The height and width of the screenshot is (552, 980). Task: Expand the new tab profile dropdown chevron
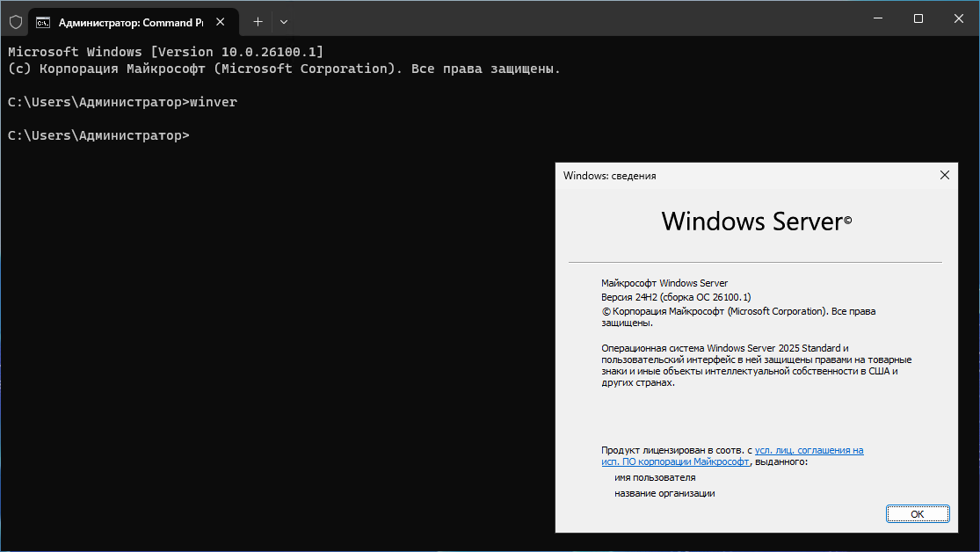[284, 22]
